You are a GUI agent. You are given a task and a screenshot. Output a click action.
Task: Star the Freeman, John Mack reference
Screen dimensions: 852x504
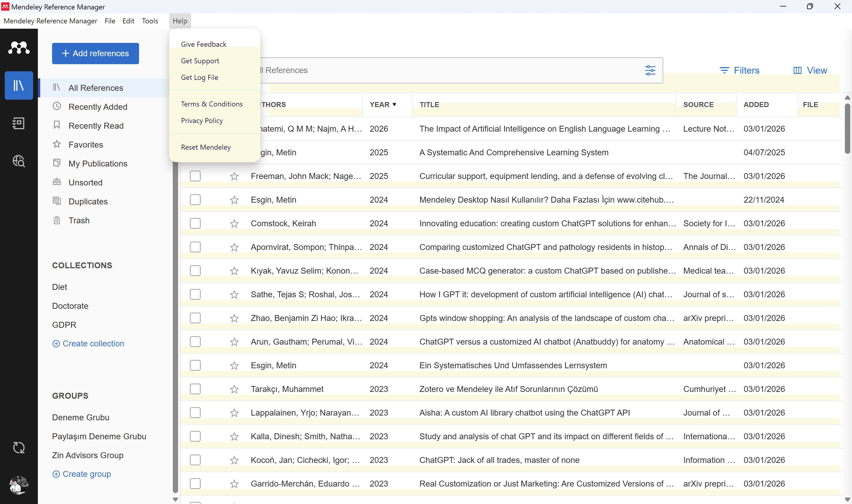pos(234,176)
